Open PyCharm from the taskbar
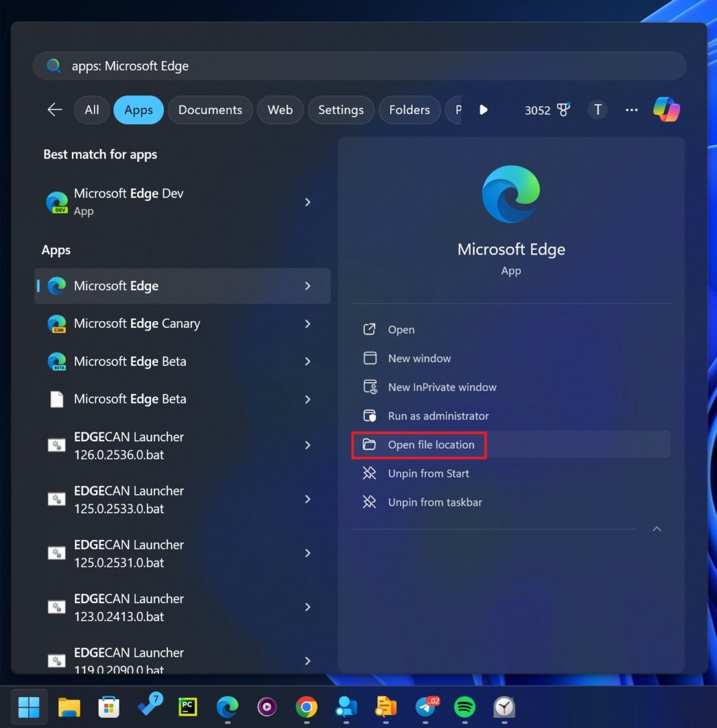The height and width of the screenshot is (728, 717). pos(188,707)
